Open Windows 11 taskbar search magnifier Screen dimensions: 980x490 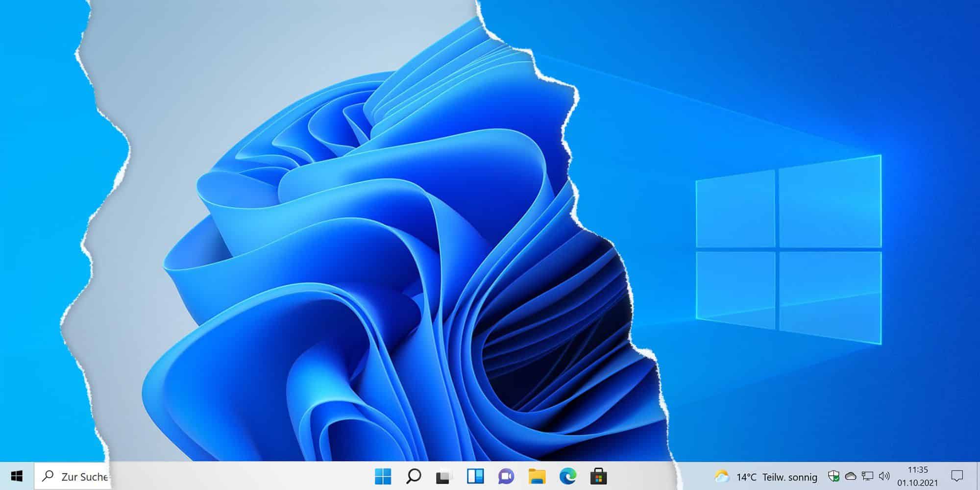[414, 476]
